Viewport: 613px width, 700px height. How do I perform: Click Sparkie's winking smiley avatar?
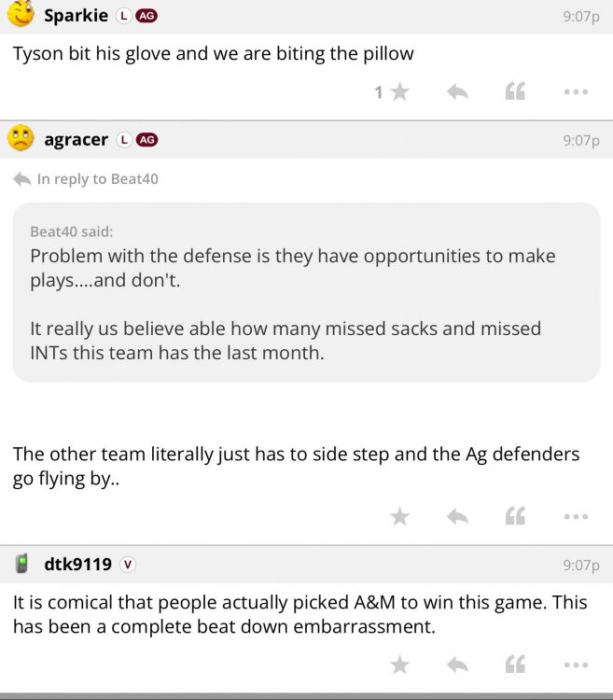click(x=21, y=15)
